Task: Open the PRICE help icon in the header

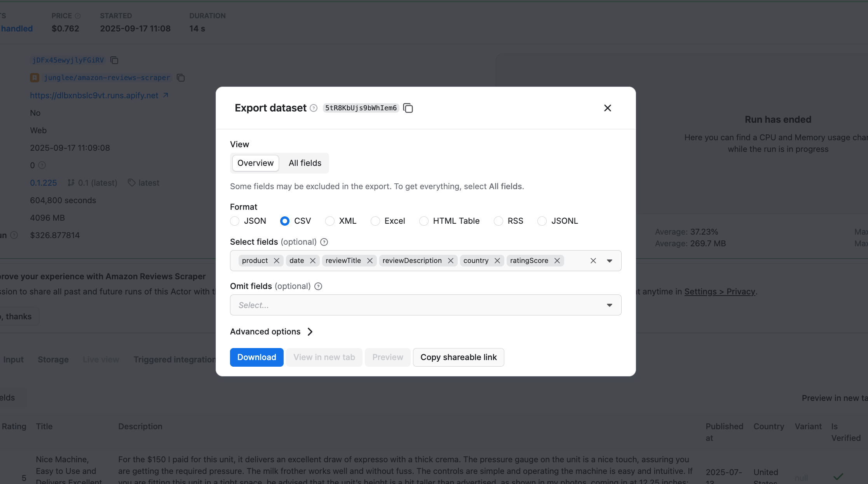Action: [78, 16]
